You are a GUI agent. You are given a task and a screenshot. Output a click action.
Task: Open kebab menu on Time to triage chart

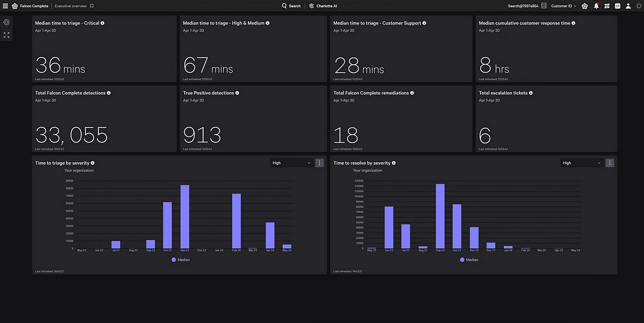tap(319, 163)
